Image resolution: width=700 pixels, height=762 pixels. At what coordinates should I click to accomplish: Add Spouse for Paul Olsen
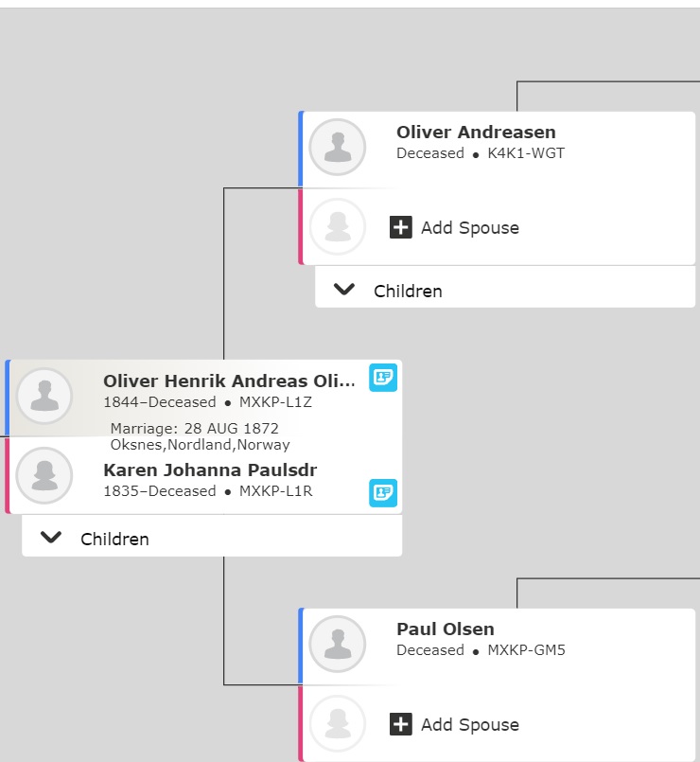pos(454,724)
